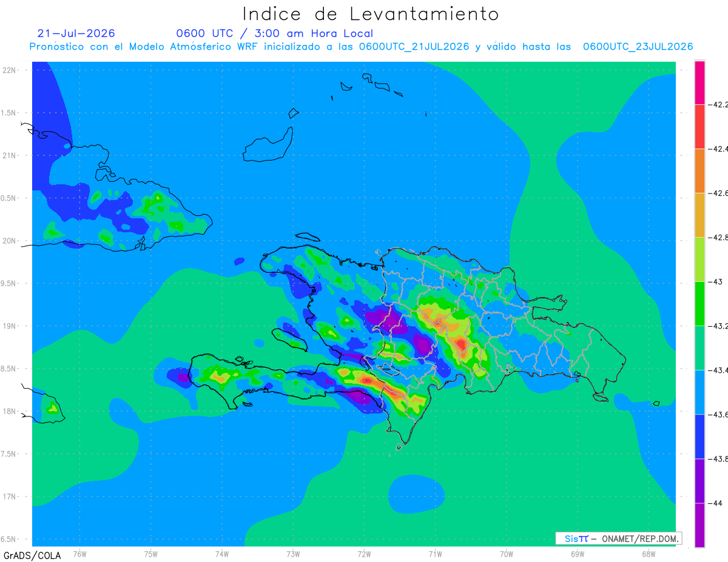Click the longitude label "70W"
Viewport: 728px width, 562px height.
[x=507, y=554]
